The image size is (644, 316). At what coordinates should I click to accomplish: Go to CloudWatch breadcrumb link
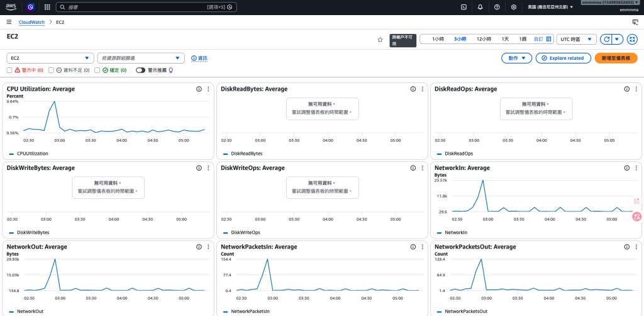point(31,22)
